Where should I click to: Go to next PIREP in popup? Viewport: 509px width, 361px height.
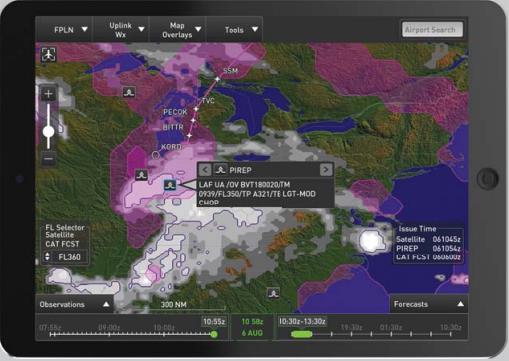coord(326,170)
